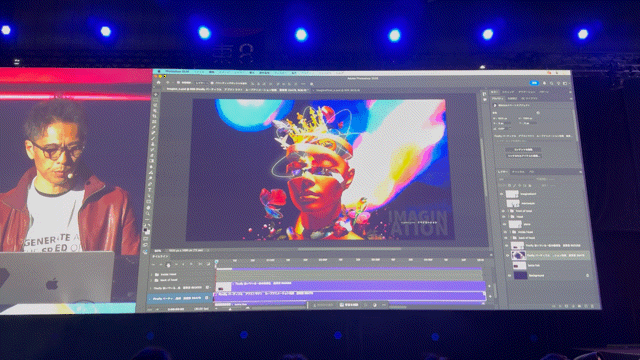Image resolution: width=640 pixels, height=360 pixels.
Task: Select the highlighted Firefly layer row
Action: (x=549, y=256)
